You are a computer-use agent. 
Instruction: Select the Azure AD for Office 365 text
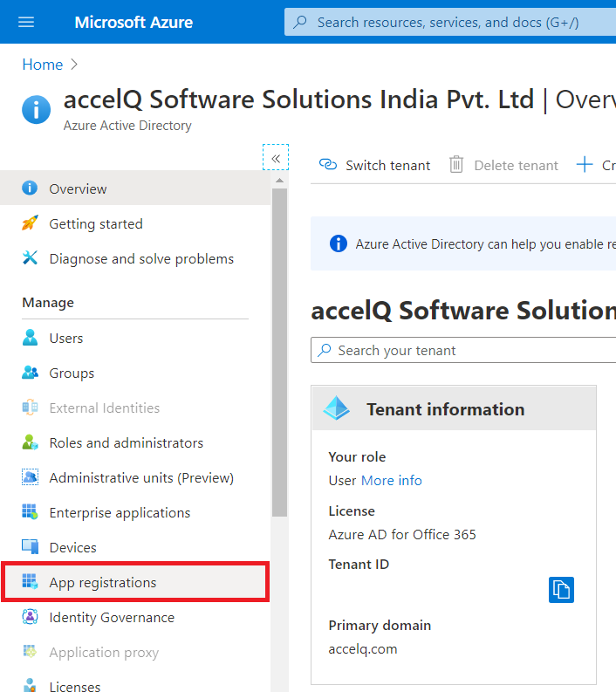click(402, 534)
